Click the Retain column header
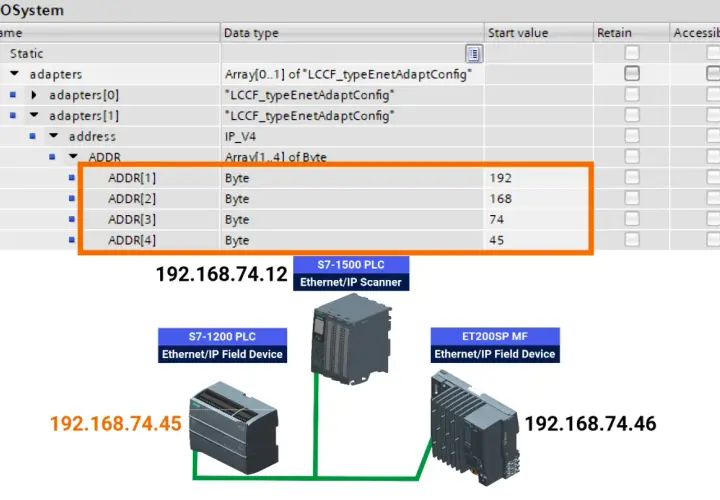Screen dimensions: 720x500 point(631,33)
